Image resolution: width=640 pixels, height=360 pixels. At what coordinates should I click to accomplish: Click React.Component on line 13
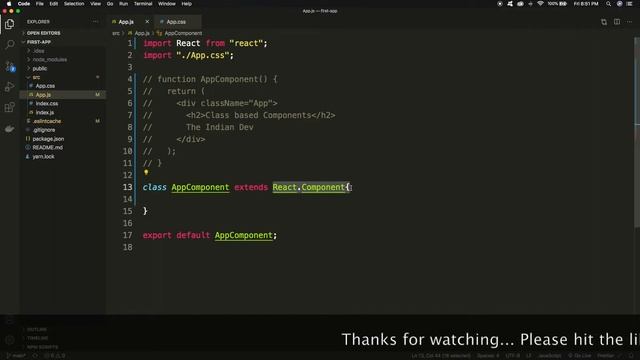309,187
